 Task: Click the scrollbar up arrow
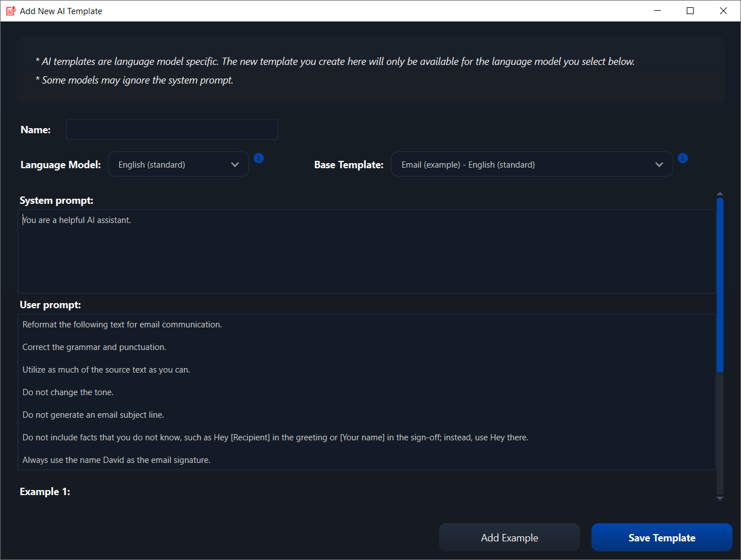point(720,193)
